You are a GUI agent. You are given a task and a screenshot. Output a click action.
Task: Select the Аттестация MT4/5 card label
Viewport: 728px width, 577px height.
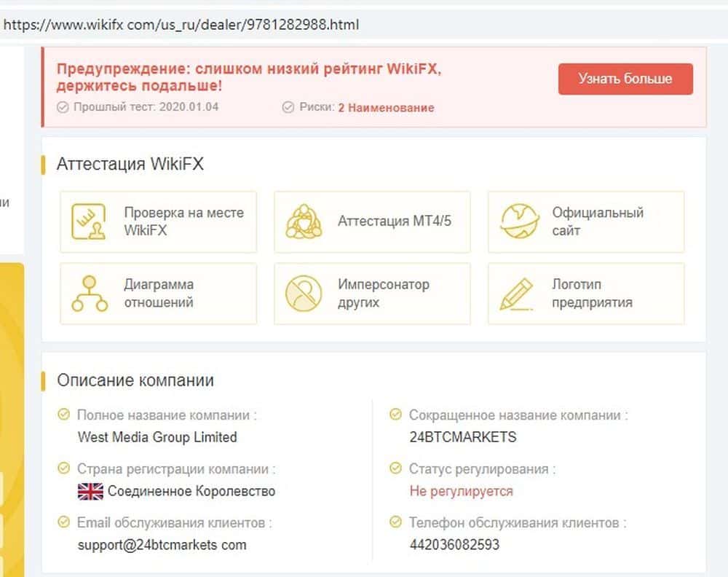tap(395, 221)
